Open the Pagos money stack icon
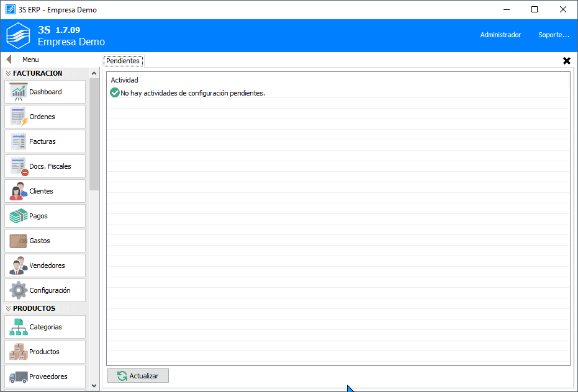Viewport: 578px width, 392px height. 19,216
